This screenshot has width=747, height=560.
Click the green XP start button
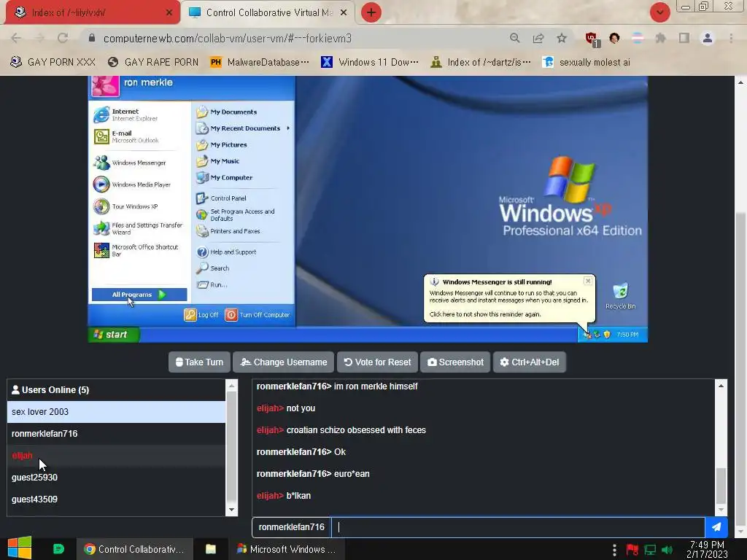pyautogui.click(x=114, y=334)
